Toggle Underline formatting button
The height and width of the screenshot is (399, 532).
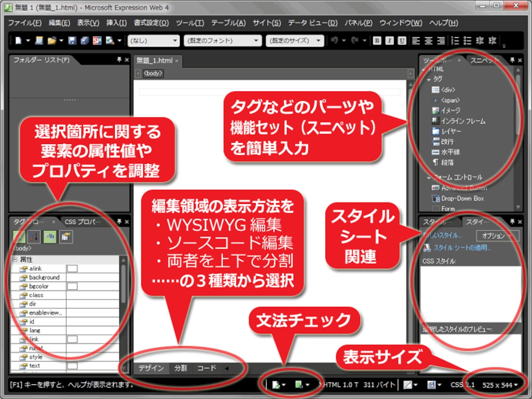(x=402, y=41)
